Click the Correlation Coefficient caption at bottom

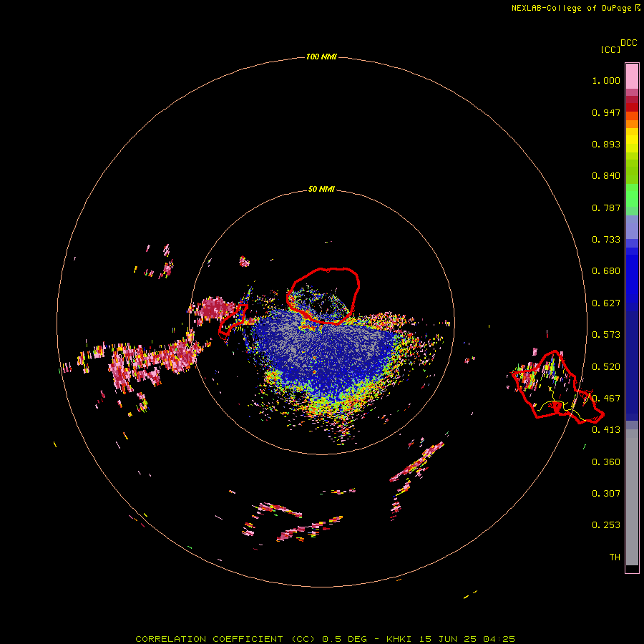coord(325,639)
